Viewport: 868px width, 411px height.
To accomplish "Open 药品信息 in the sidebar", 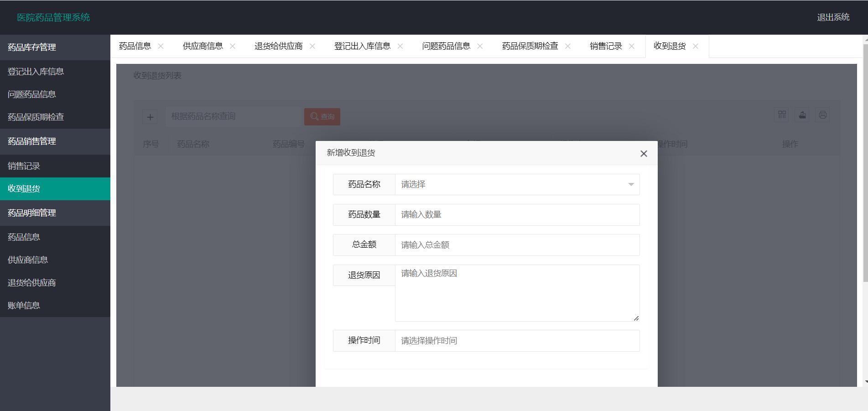I will pyautogui.click(x=55, y=237).
